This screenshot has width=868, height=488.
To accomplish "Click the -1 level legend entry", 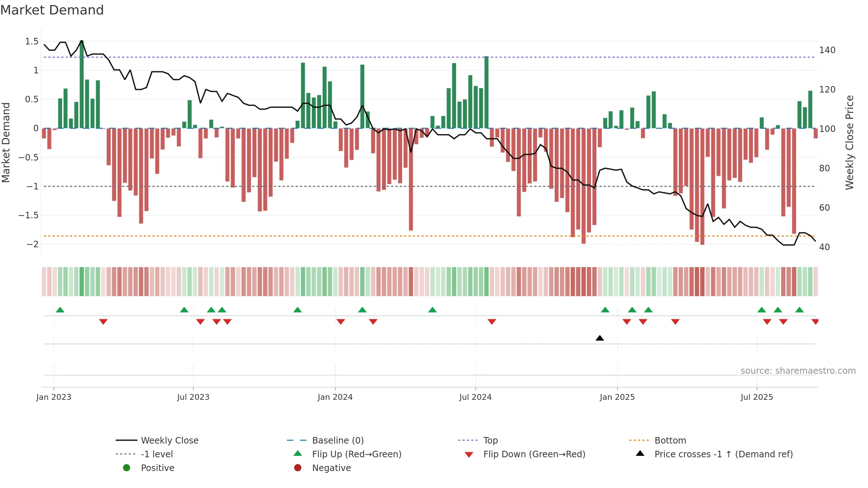I will (144, 454).
